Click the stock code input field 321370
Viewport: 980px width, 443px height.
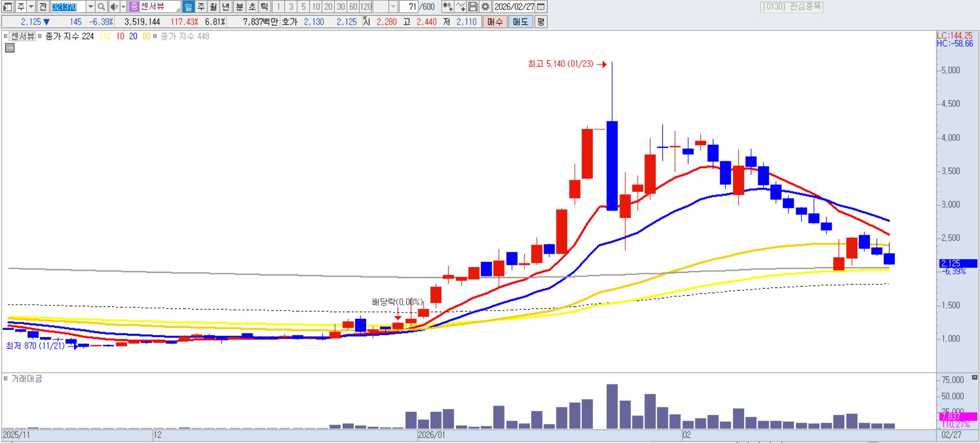coord(68,7)
